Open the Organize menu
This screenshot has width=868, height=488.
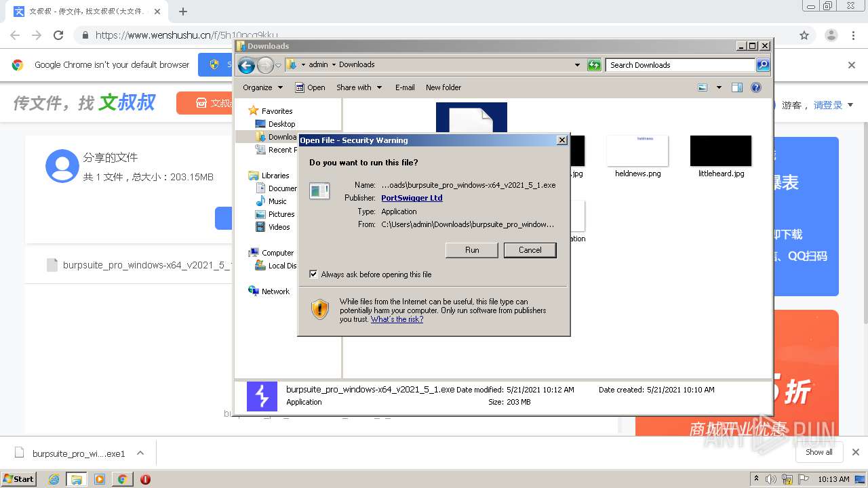click(x=262, y=87)
